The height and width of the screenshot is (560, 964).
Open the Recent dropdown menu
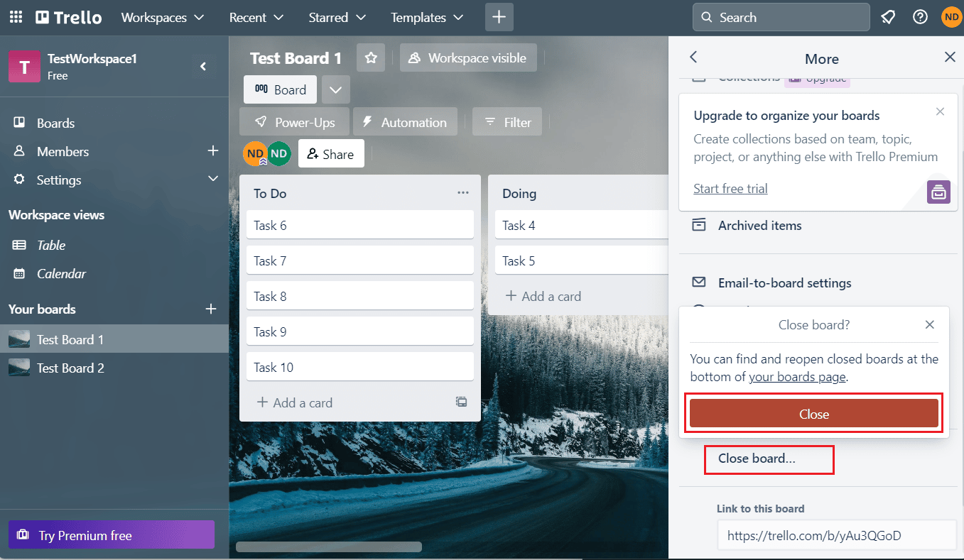(x=256, y=17)
